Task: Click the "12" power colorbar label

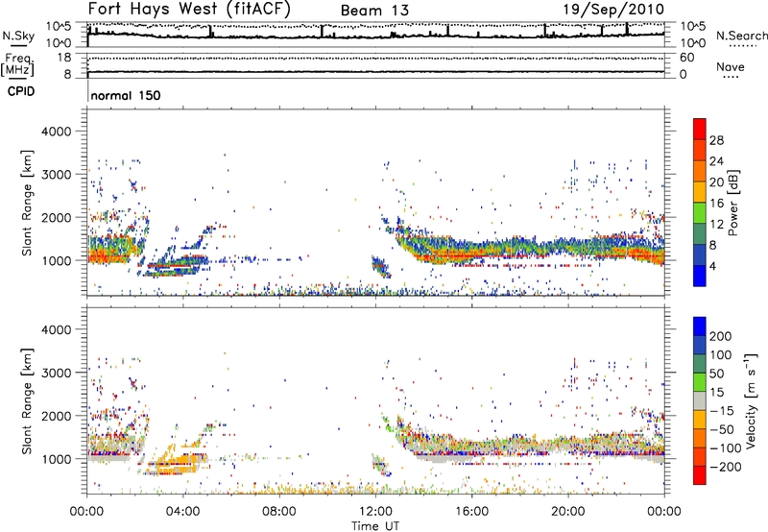Action: (716, 225)
